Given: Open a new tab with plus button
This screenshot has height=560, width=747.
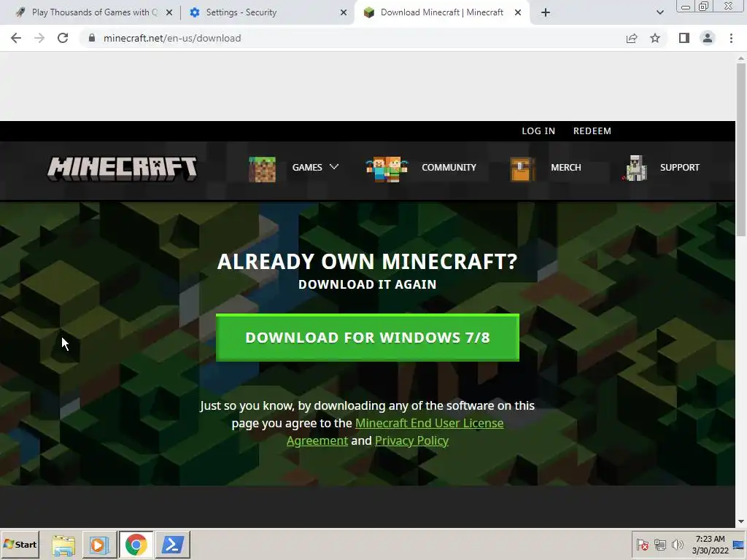Looking at the screenshot, I should tap(546, 12).
